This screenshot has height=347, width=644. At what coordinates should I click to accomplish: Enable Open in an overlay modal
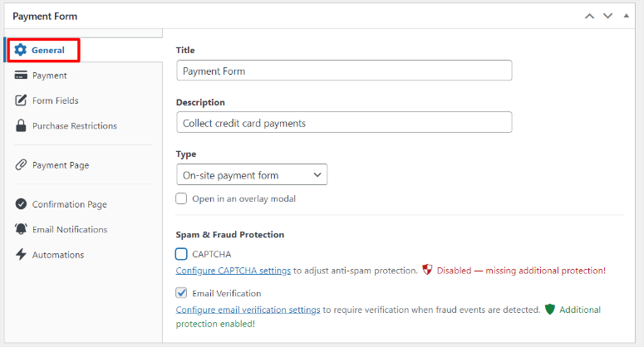coord(181,198)
